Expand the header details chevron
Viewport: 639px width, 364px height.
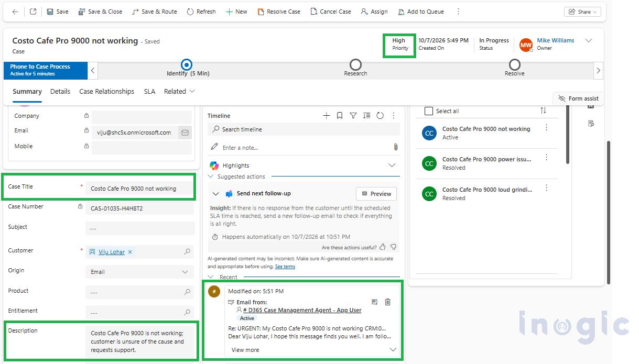589,41
